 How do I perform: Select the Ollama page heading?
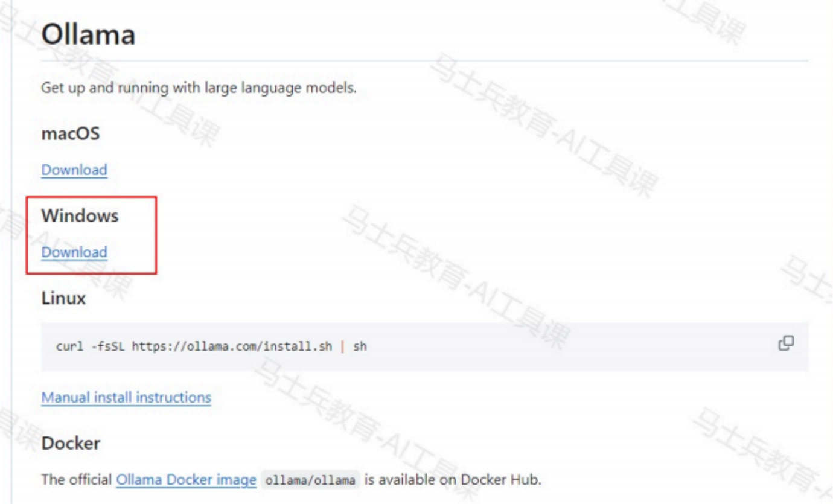(88, 35)
